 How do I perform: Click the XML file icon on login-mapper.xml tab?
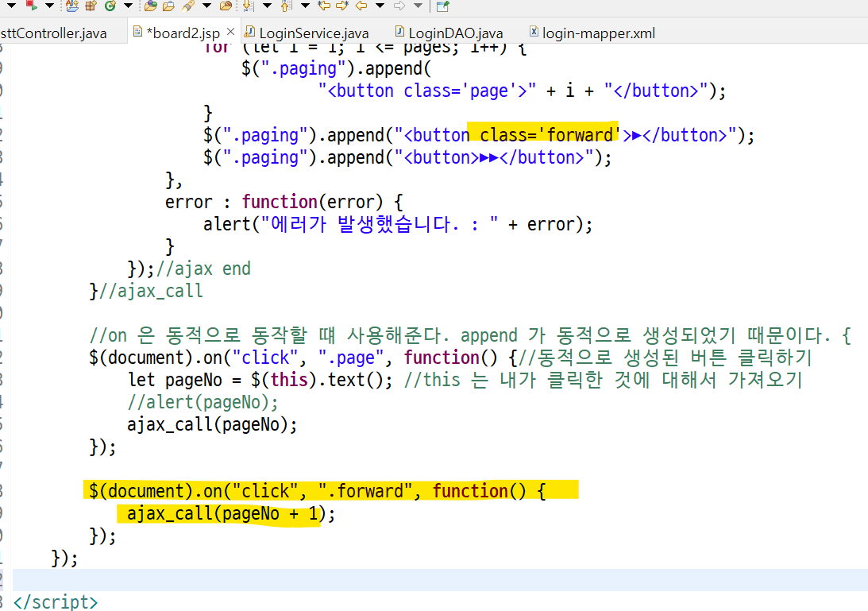(534, 32)
